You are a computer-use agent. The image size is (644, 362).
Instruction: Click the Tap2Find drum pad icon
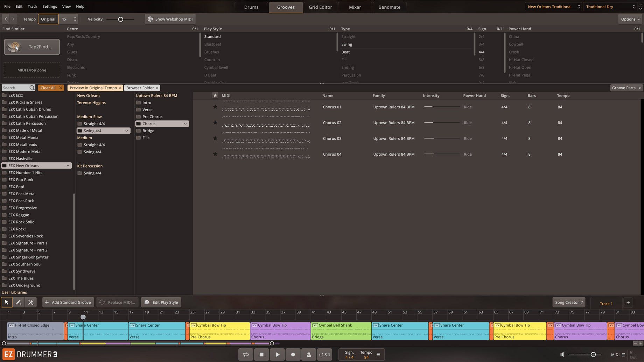14,47
